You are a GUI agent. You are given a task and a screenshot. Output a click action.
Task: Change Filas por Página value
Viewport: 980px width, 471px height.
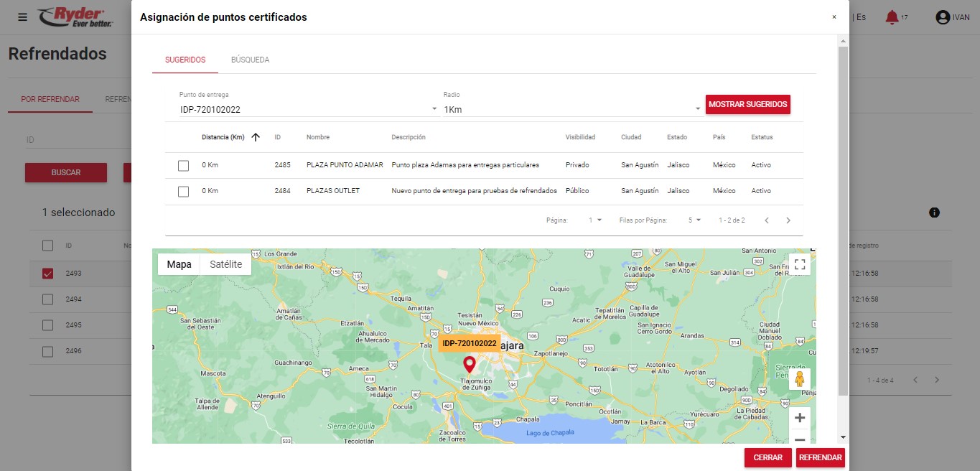[694, 220]
